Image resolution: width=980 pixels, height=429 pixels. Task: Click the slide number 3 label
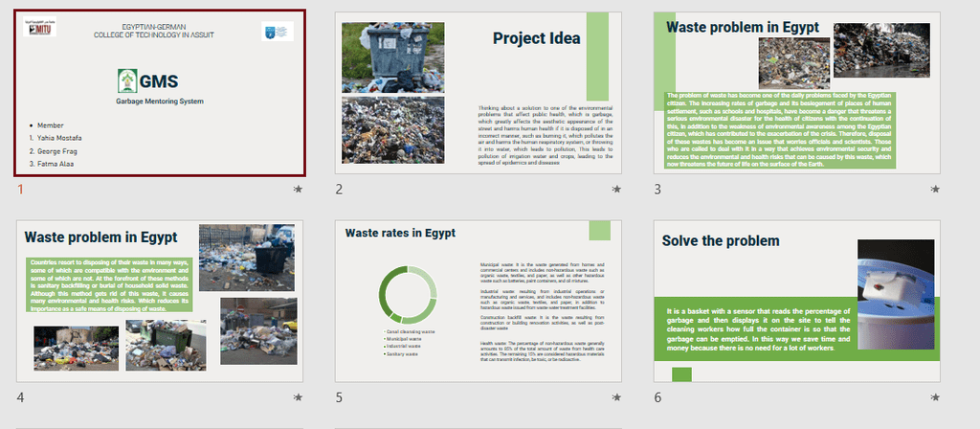[x=657, y=189]
